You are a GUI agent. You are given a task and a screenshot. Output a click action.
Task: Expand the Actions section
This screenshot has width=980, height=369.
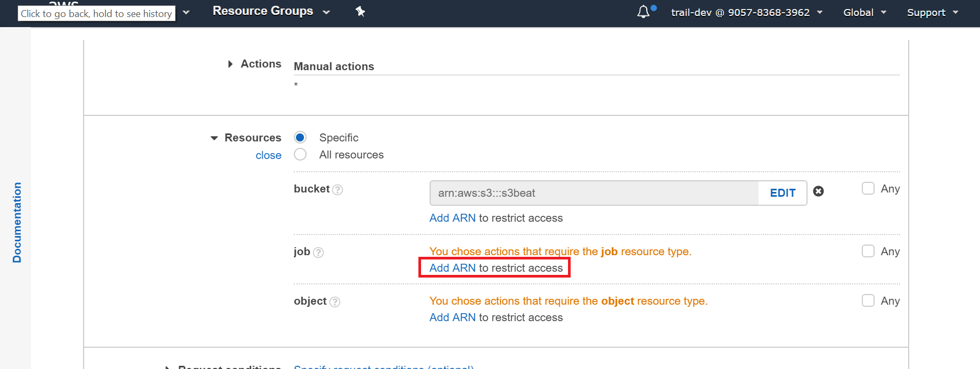click(230, 64)
